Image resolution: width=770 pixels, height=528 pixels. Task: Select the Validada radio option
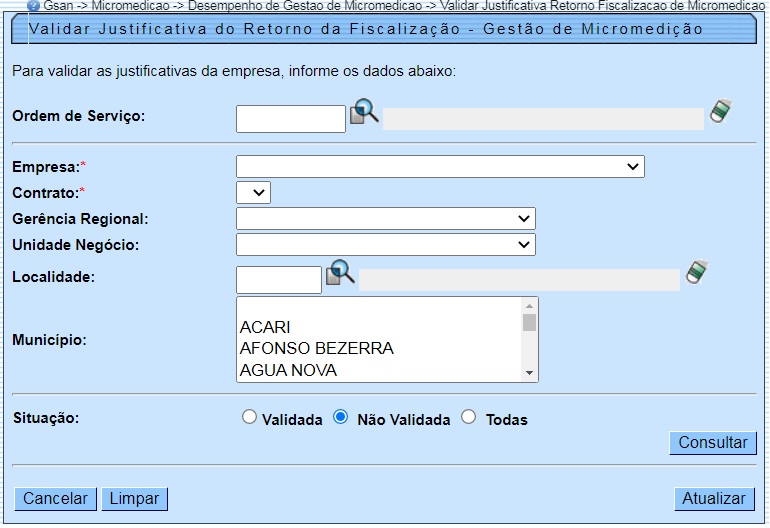(x=249, y=417)
